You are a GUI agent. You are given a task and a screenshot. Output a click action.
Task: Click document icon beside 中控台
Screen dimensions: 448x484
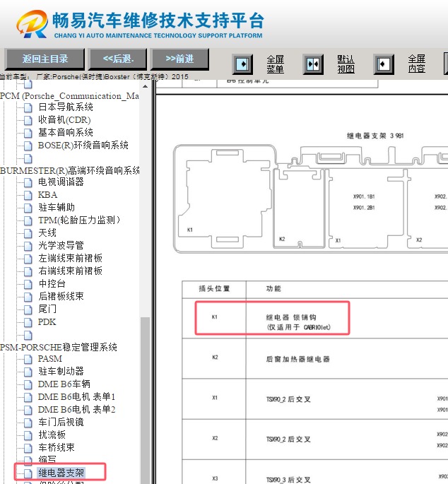coord(28,284)
